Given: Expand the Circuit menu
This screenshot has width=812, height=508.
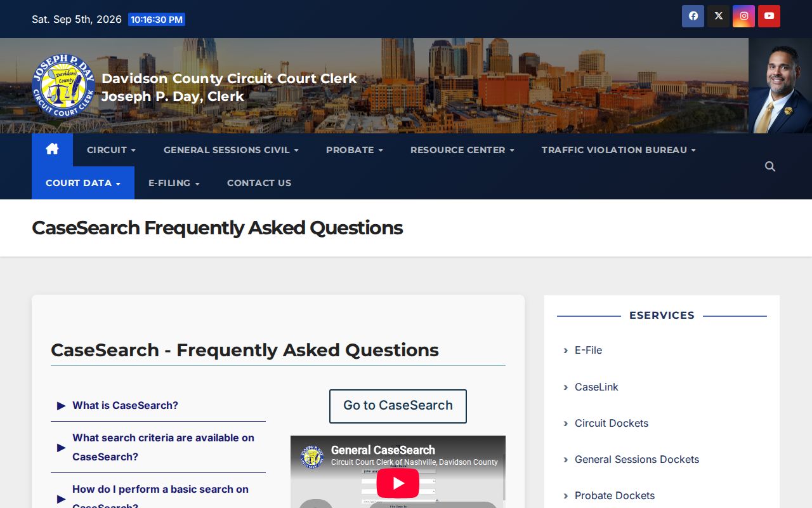Looking at the screenshot, I should [x=111, y=150].
